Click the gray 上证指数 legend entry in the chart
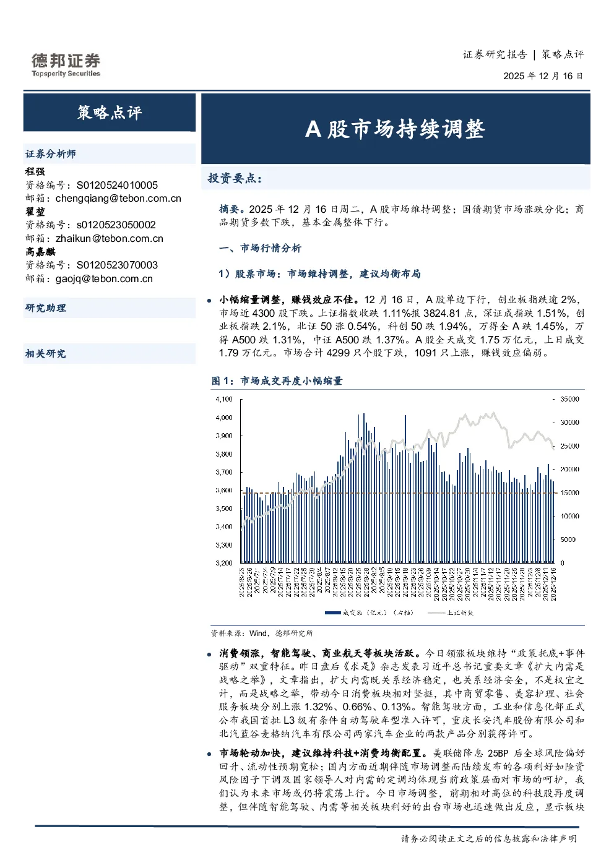Viewport: 614px width, 868px height. [451, 612]
